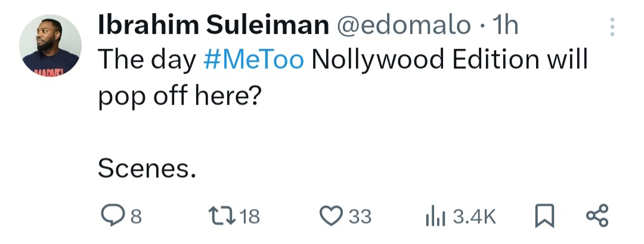Open the Ibrahim Suleiman display name

pyautogui.click(x=212, y=26)
